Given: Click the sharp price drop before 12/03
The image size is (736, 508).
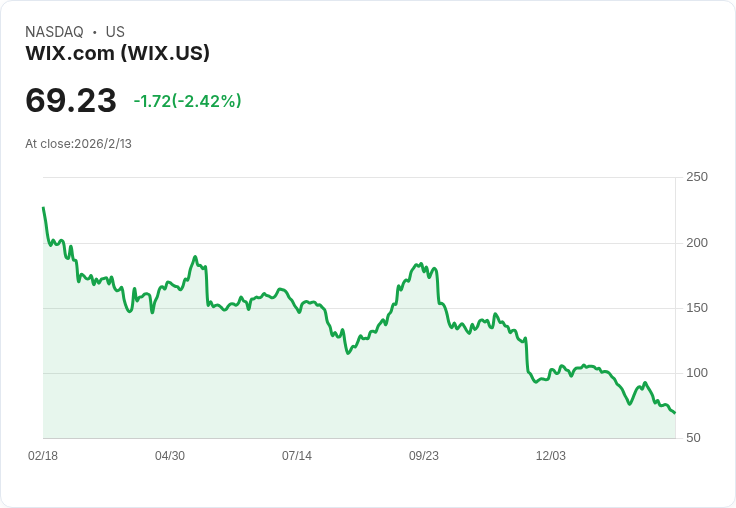Looking at the screenshot, I should point(527,354).
